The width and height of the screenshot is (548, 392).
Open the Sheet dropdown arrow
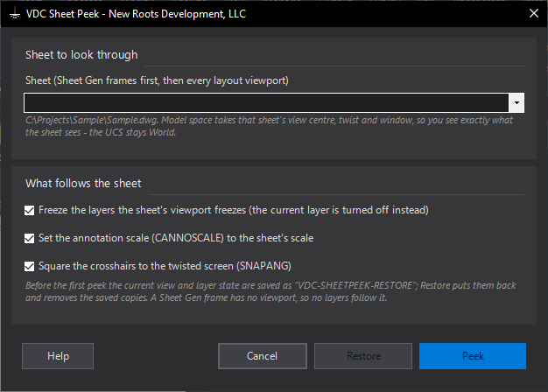point(516,102)
